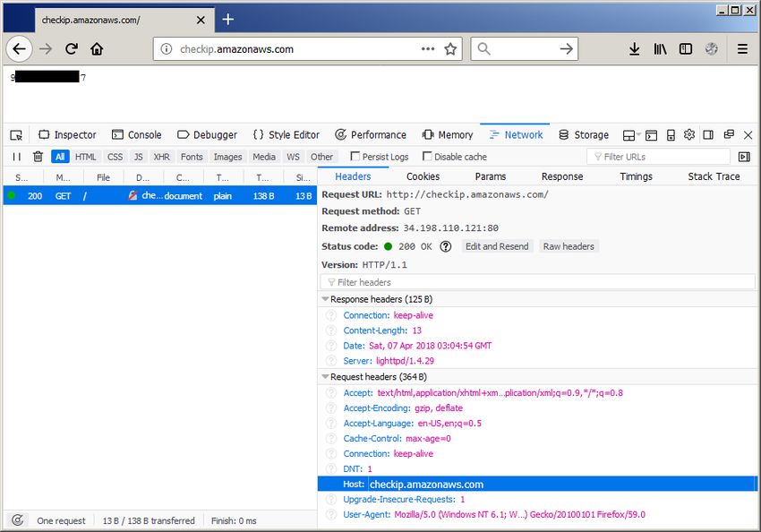Enable the Disable cache checkbox

click(427, 157)
